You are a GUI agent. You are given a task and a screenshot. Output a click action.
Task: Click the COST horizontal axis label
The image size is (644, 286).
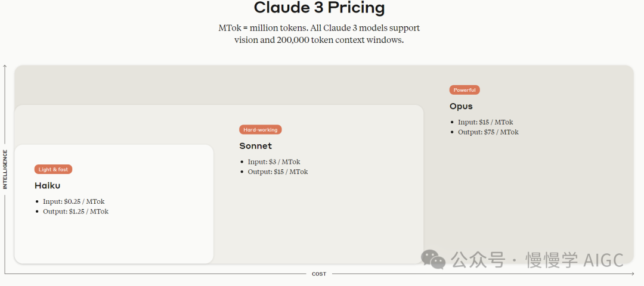click(319, 274)
